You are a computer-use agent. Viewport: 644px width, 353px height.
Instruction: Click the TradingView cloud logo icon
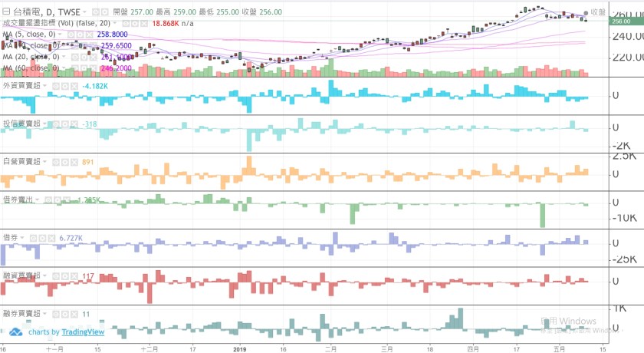16,332
